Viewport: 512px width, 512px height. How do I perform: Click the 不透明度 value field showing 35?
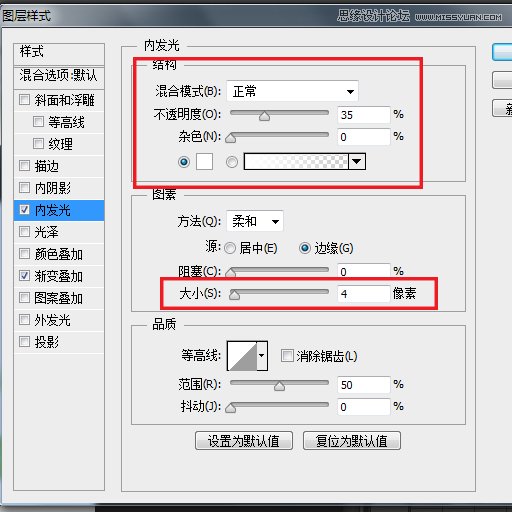point(363,115)
